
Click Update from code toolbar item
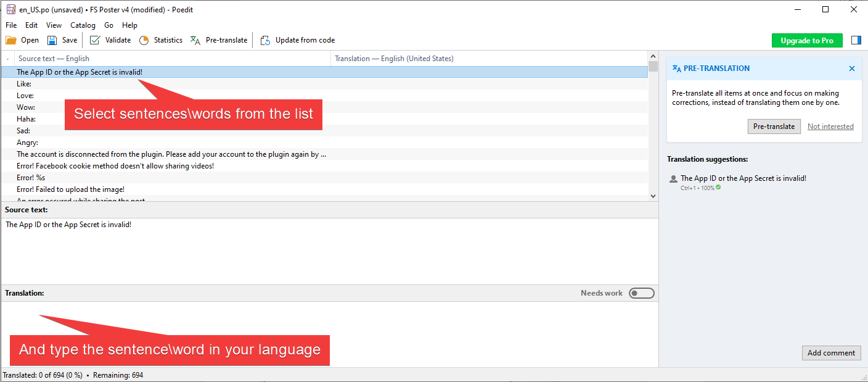coord(298,40)
